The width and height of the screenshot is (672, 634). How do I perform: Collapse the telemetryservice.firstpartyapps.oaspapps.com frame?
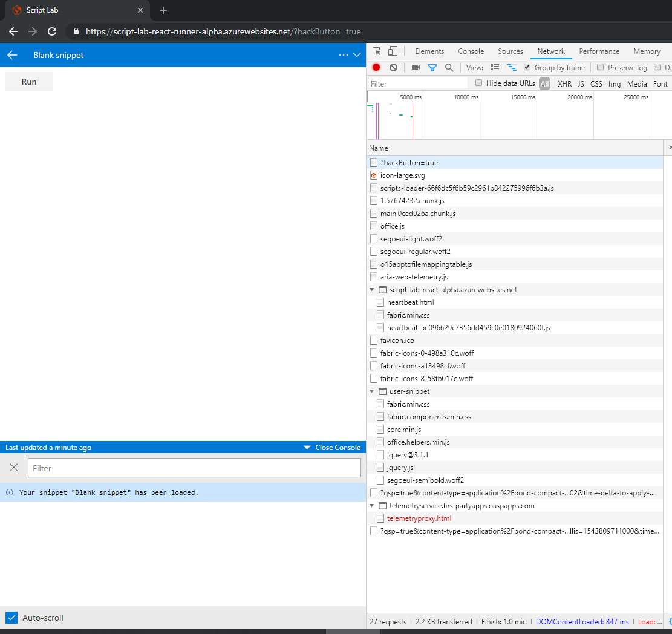372,505
